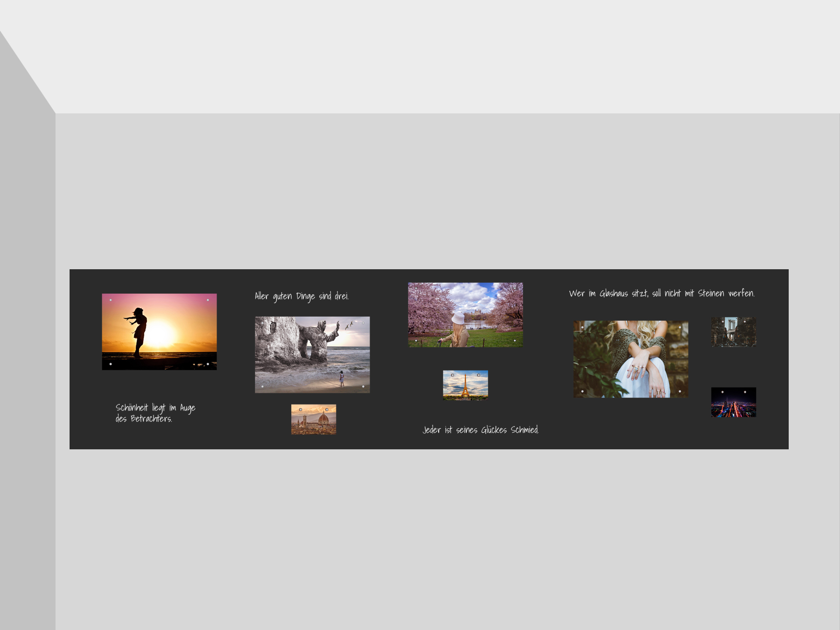840x630 pixels.
Task: Click the white ceiling area
Action: [420, 56]
